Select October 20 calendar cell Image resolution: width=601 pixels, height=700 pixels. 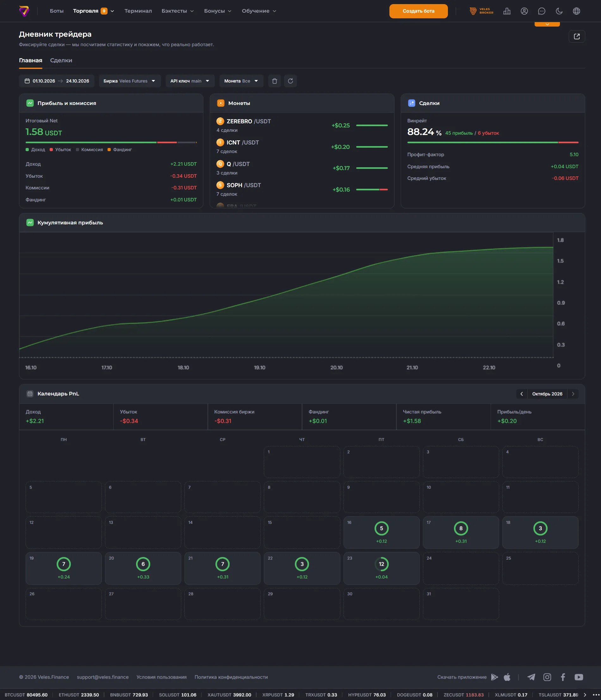(x=143, y=568)
